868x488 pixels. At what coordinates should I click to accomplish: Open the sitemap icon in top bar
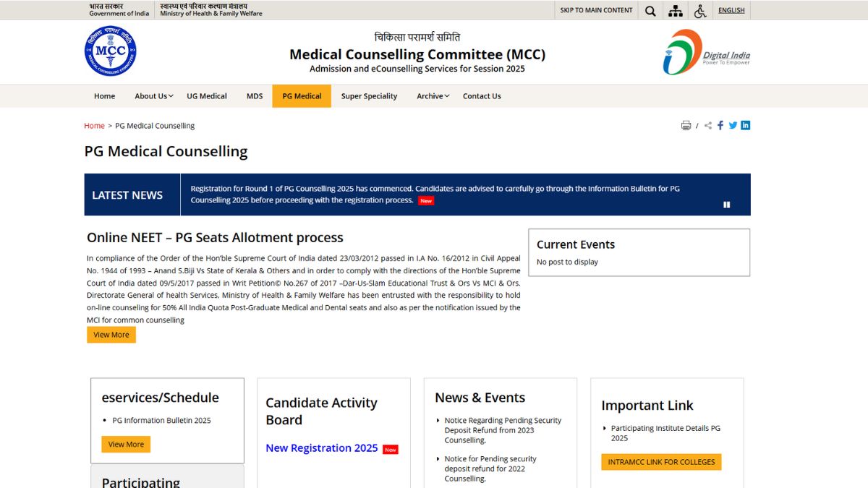pyautogui.click(x=675, y=11)
